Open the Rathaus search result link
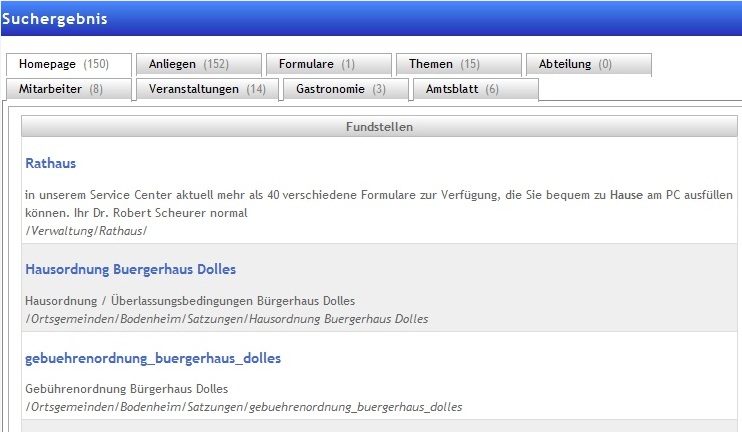The height and width of the screenshot is (432, 742). (x=50, y=163)
